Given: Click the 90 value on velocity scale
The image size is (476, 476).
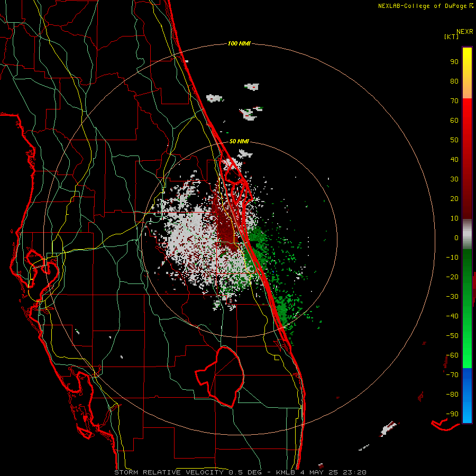Looking at the screenshot, I should (x=454, y=62).
